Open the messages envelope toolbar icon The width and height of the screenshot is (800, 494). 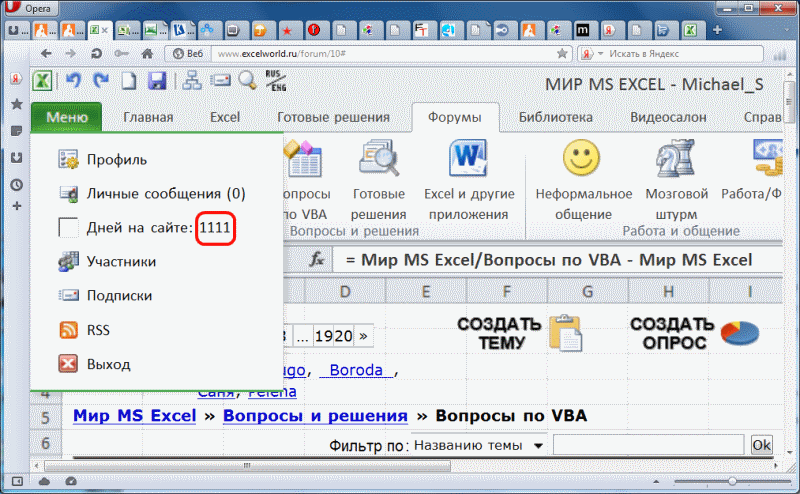[220, 81]
